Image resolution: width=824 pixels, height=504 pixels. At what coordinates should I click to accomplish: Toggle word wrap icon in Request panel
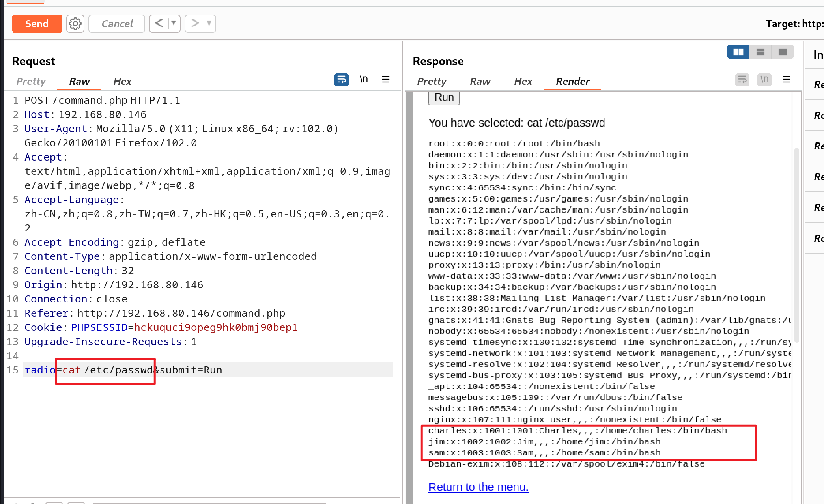click(342, 80)
